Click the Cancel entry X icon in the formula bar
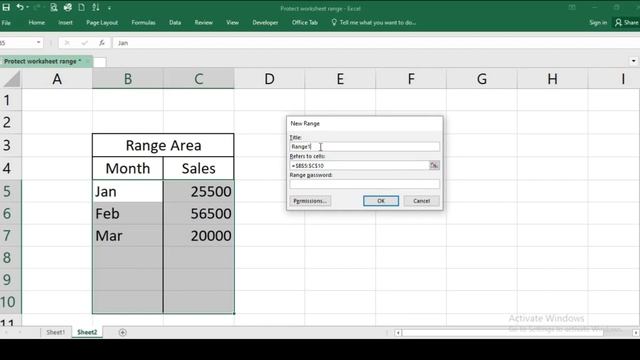The width and height of the screenshot is (640, 360). [x=67, y=43]
